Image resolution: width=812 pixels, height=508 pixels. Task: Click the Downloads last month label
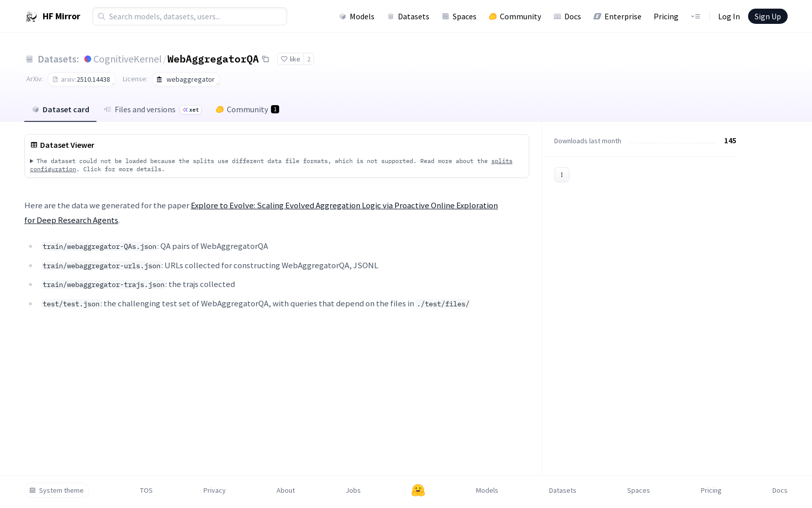(588, 141)
